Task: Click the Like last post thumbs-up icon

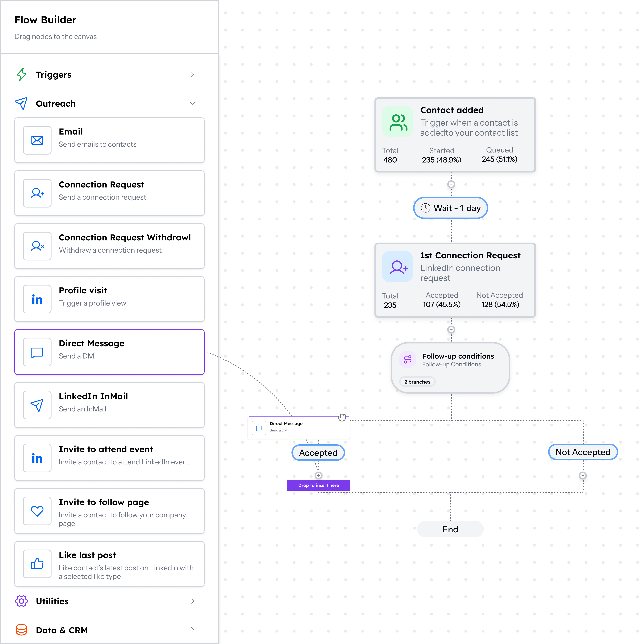Action: point(37,564)
